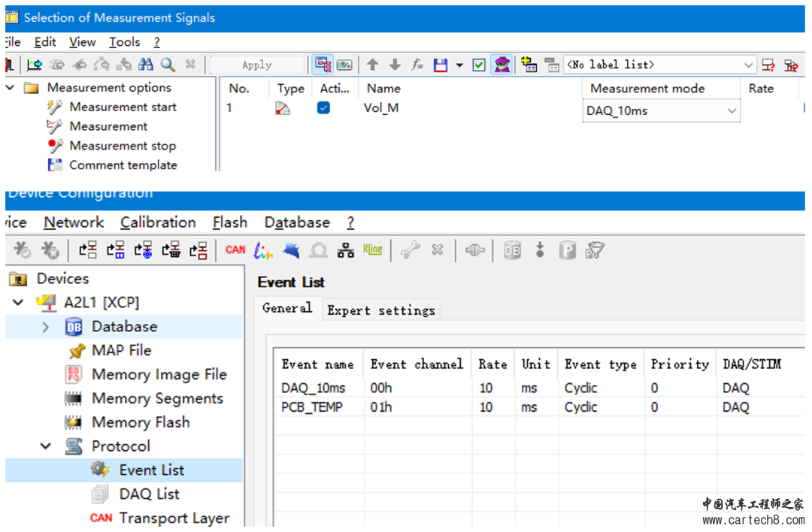Uncheck the active checkbox for Vol_M
Viewport: 812px width, 532px height.
pyautogui.click(x=323, y=107)
